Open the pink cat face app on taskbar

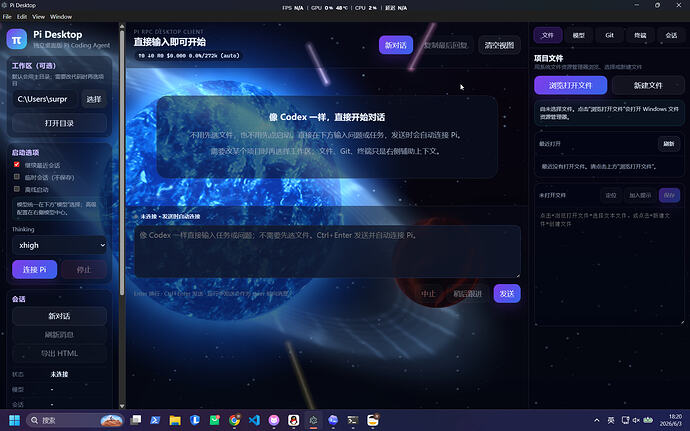[274, 420]
